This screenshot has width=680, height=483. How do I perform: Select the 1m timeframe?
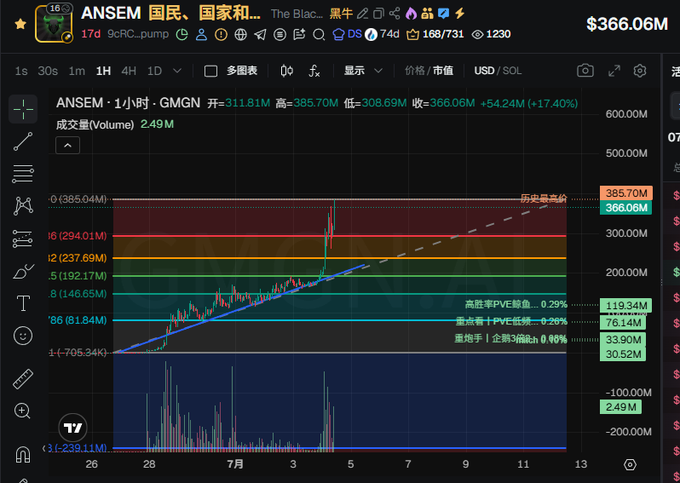[77, 71]
